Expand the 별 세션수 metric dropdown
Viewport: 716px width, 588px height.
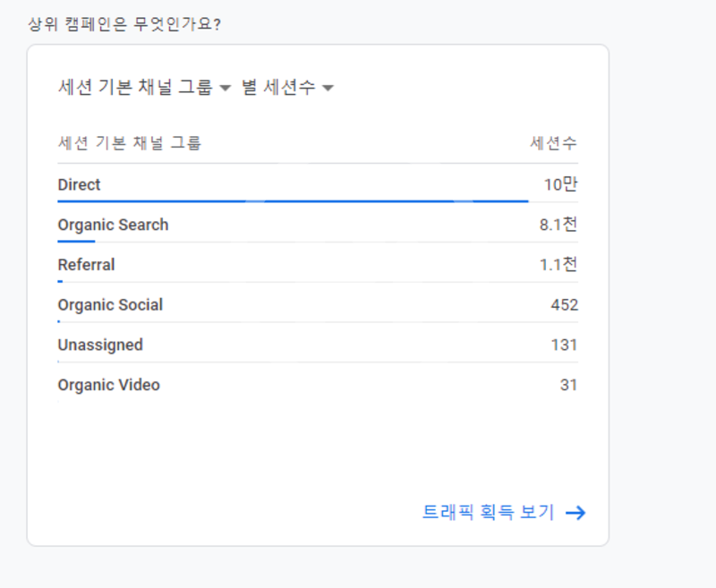tap(278, 88)
